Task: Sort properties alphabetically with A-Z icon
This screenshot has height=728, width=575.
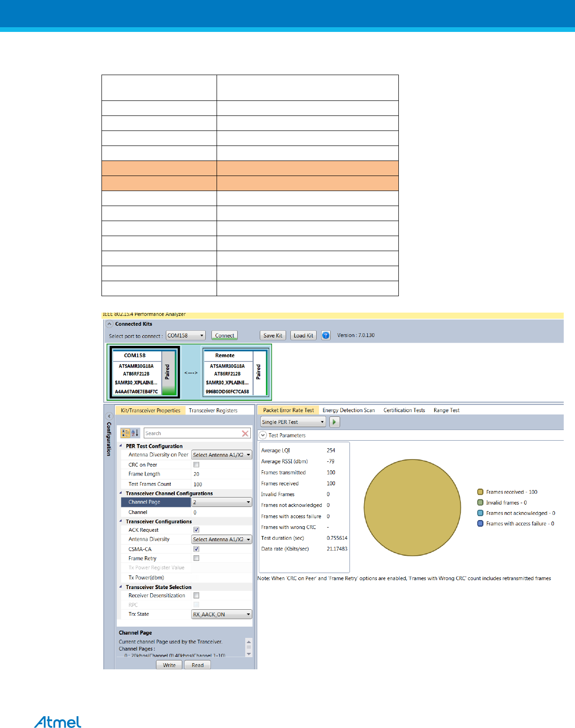Action: click(135, 433)
